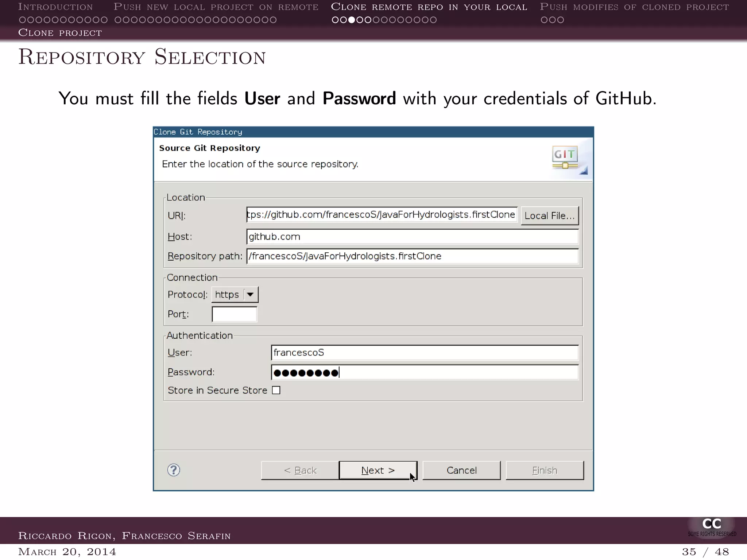This screenshot has width=747, height=560.
Task: Click the User field containing francescoS
Action: [425, 353]
